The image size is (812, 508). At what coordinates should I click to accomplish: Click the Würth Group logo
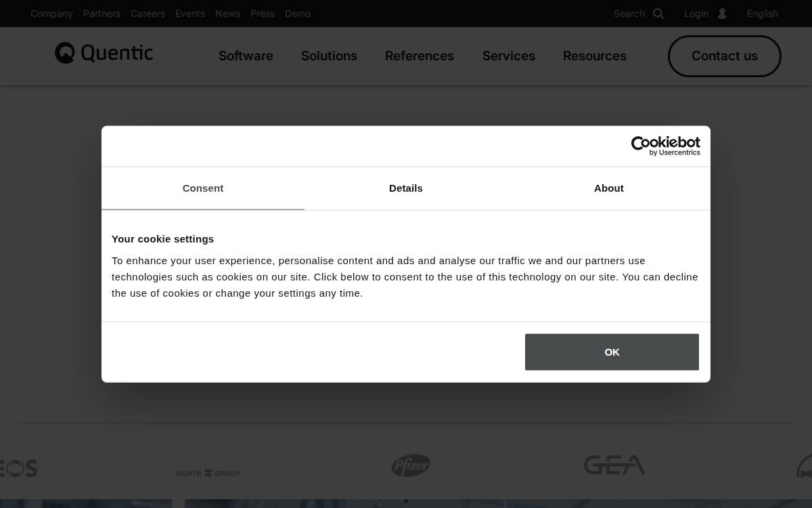(x=208, y=473)
